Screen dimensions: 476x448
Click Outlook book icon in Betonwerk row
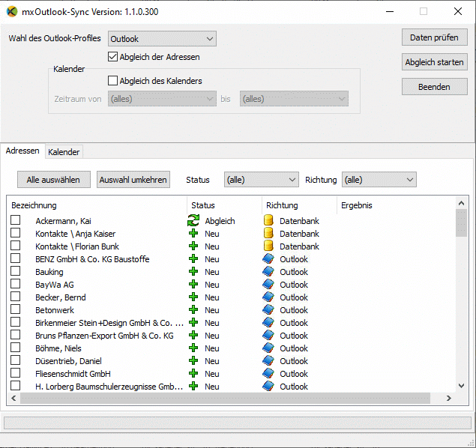(268, 309)
